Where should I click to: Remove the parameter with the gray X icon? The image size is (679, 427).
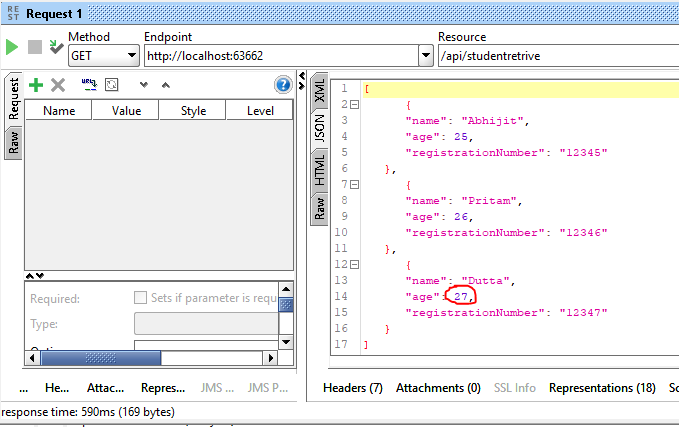[58, 85]
